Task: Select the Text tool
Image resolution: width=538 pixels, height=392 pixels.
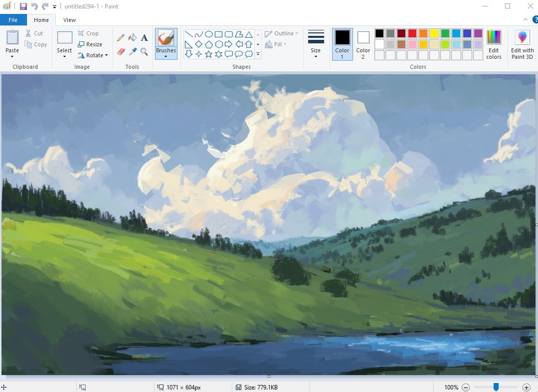Action: coord(144,38)
